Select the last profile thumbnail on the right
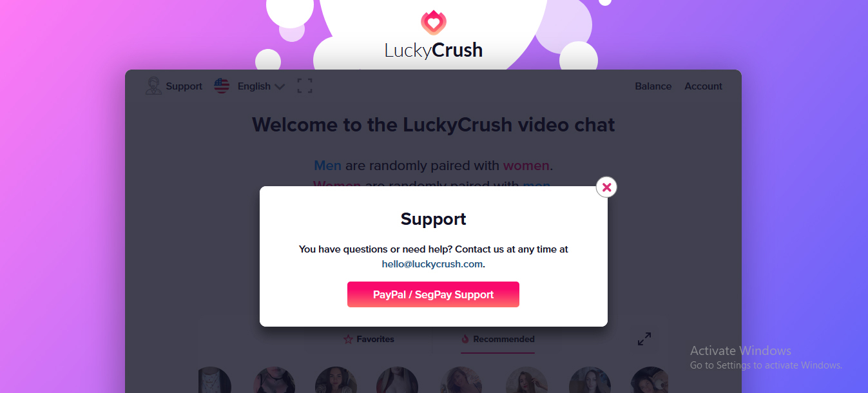The image size is (868, 393). [x=651, y=380]
